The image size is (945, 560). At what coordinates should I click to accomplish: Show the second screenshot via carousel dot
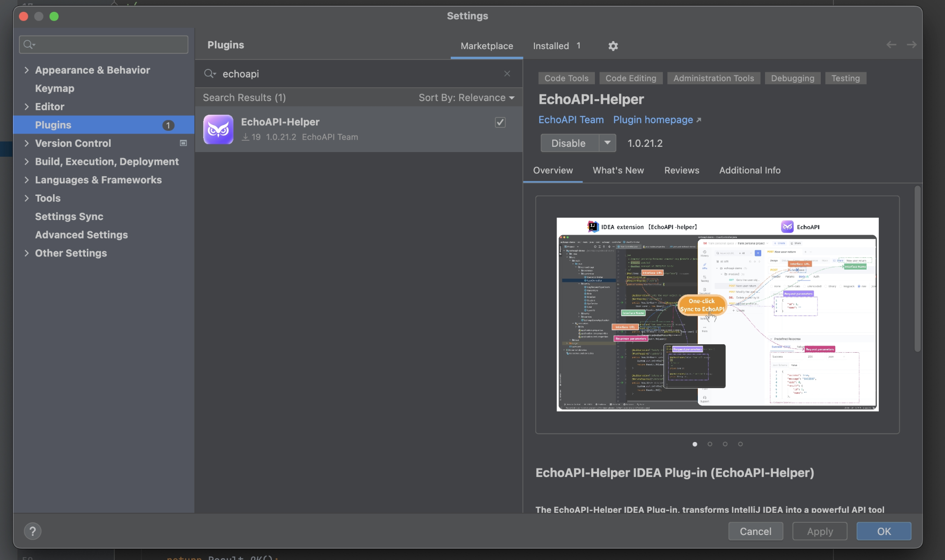710,444
